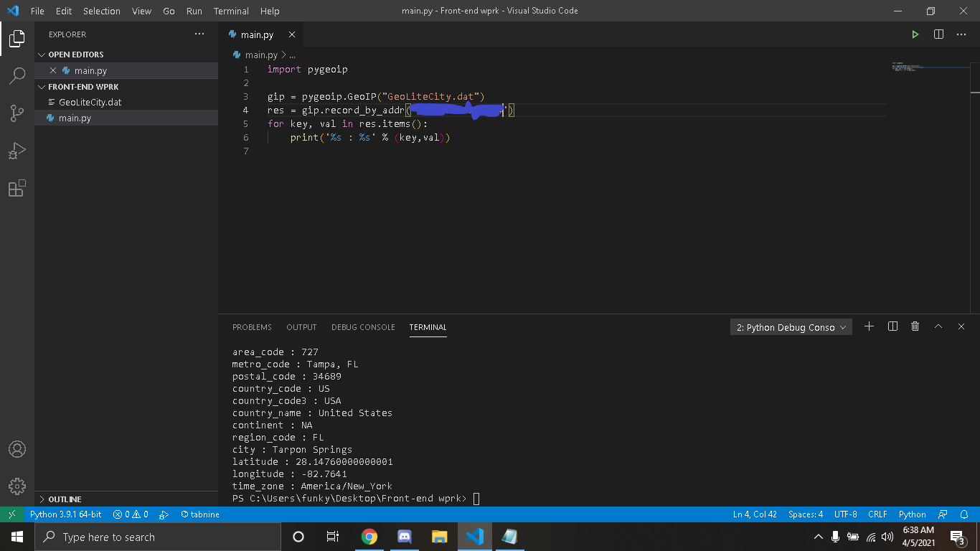Switch to the DEBUG CONSOLE tab

[363, 327]
